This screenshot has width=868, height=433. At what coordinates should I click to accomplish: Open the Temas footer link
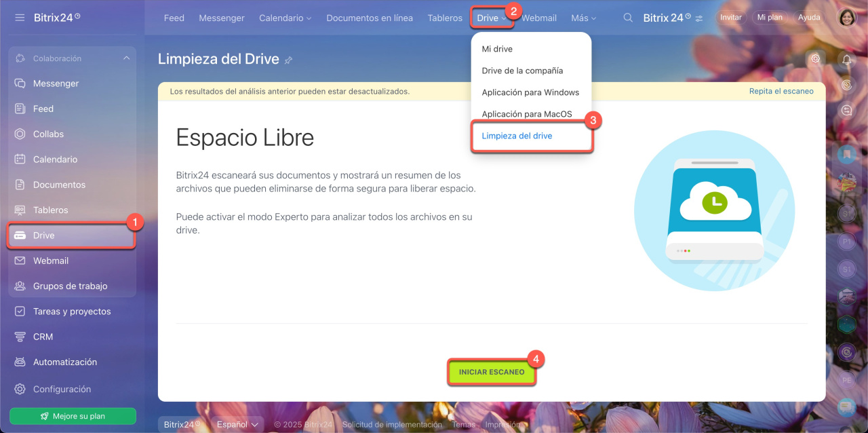(464, 425)
